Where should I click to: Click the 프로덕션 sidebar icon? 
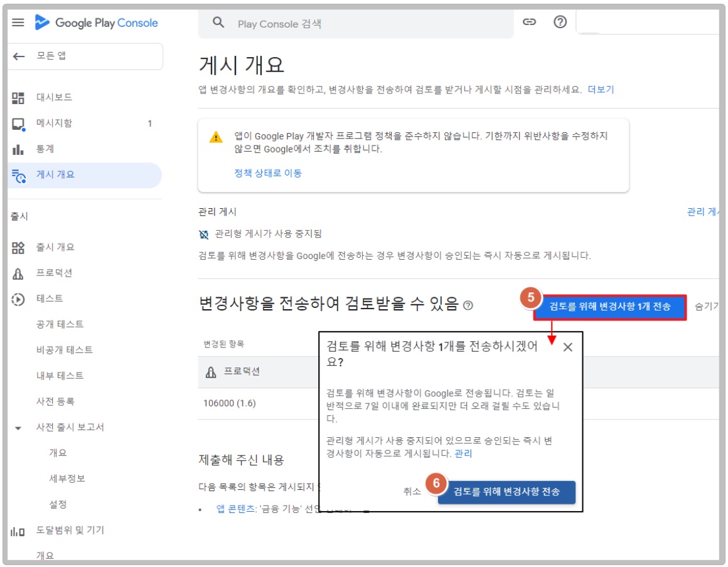[x=18, y=273]
